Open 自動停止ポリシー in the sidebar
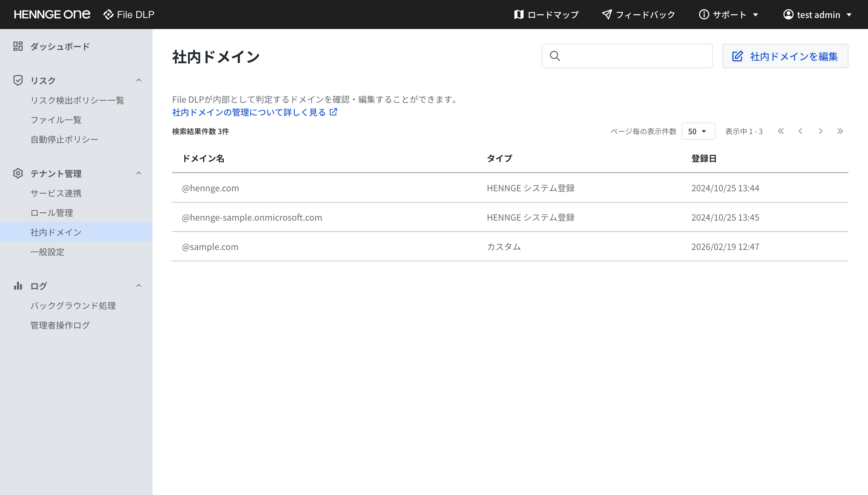Image resolution: width=868 pixels, height=495 pixels. coord(64,139)
